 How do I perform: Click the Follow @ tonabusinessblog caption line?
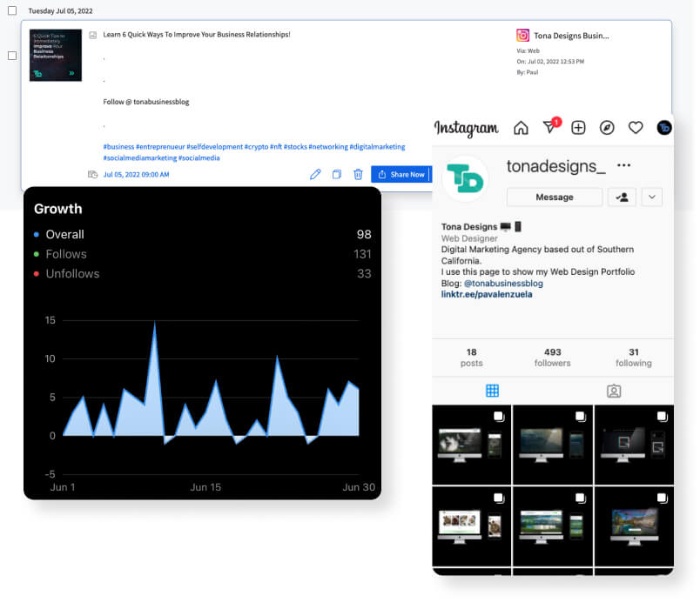(x=146, y=102)
